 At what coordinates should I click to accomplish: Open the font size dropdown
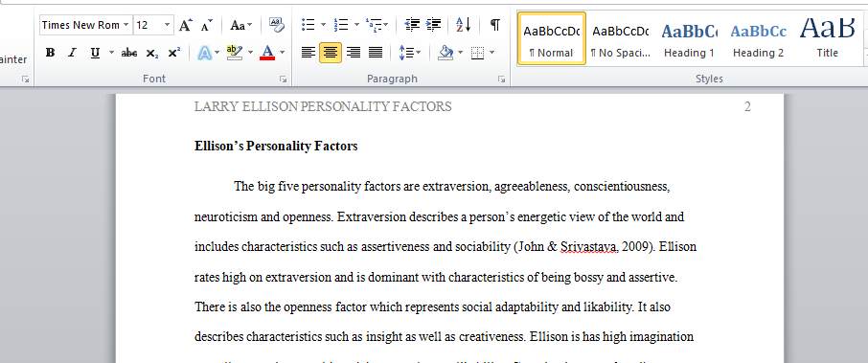(167, 25)
